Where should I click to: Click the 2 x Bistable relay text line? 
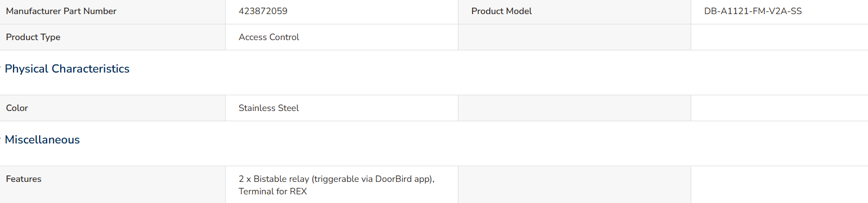click(x=336, y=179)
